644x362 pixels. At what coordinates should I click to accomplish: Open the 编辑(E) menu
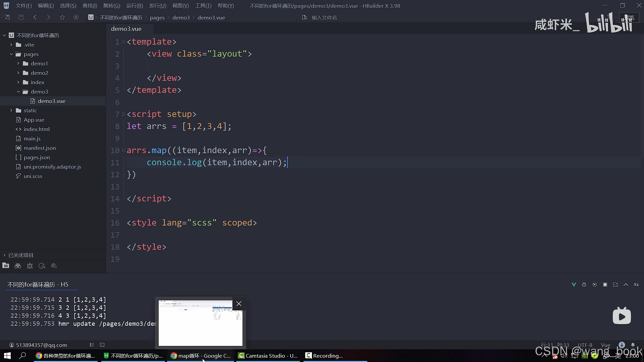46,6
